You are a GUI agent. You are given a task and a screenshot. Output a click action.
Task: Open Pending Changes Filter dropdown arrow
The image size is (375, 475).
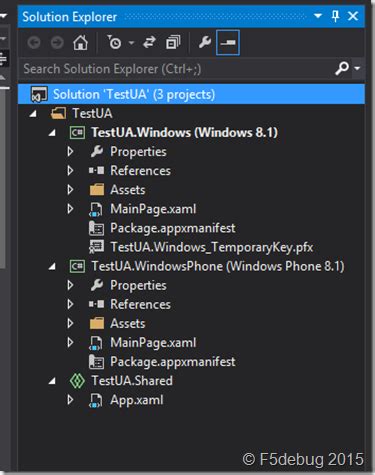click(x=131, y=43)
